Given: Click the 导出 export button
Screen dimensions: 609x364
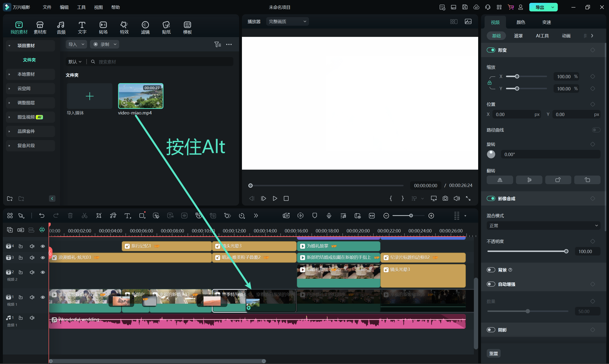Looking at the screenshot, I should [x=539, y=7].
